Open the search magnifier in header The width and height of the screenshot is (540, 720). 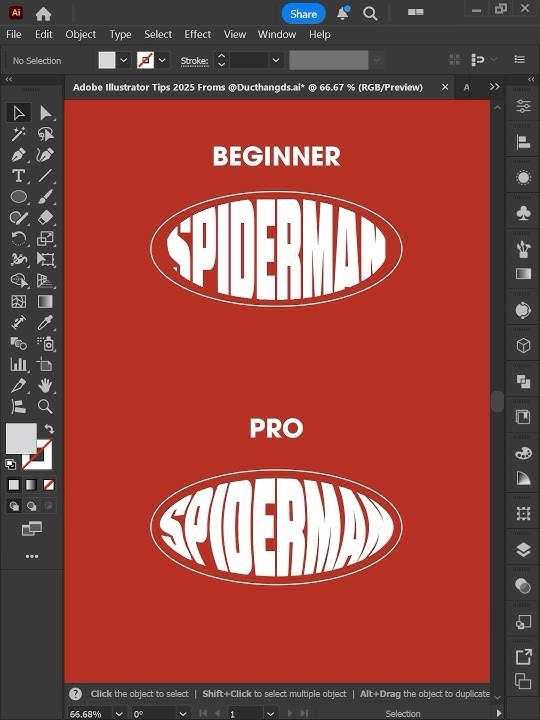pos(370,14)
